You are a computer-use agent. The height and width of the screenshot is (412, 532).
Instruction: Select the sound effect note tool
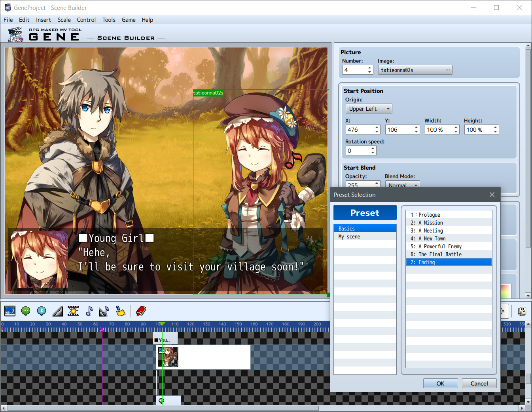(x=104, y=311)
